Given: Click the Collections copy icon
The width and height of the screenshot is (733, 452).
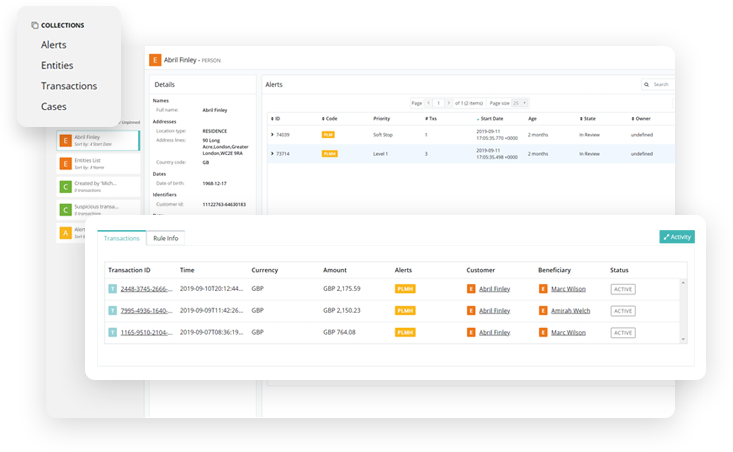Looking at the screenshot, I should pos(35,25).
